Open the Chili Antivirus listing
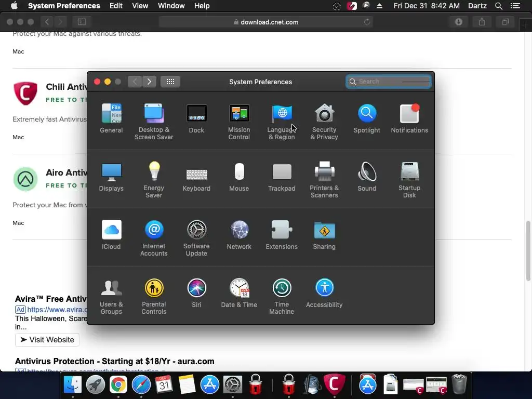532x399 pixels. coord(66,87)
